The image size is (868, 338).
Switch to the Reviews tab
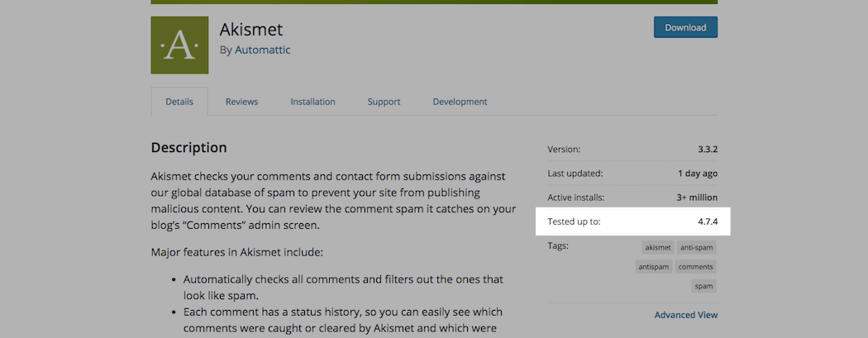pyautogui.click(x=241, y=102)
